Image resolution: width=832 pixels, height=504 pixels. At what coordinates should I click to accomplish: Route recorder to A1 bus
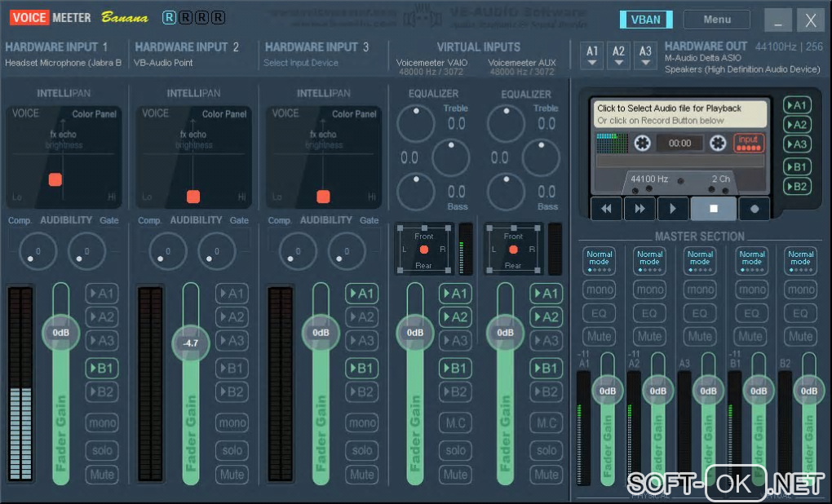796,105
